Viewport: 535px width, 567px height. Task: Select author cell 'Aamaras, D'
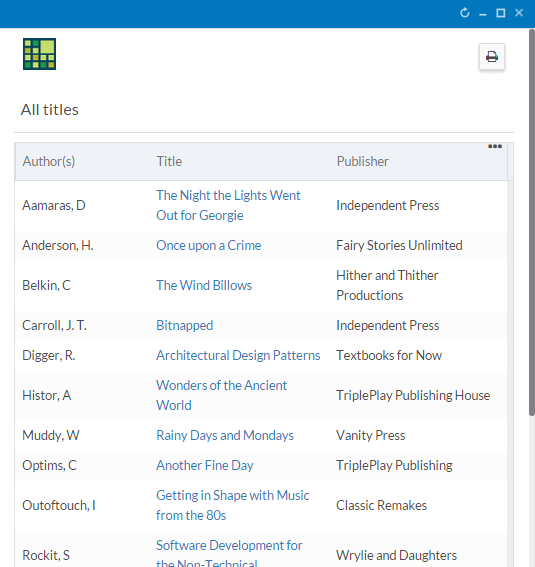(54, 205)
